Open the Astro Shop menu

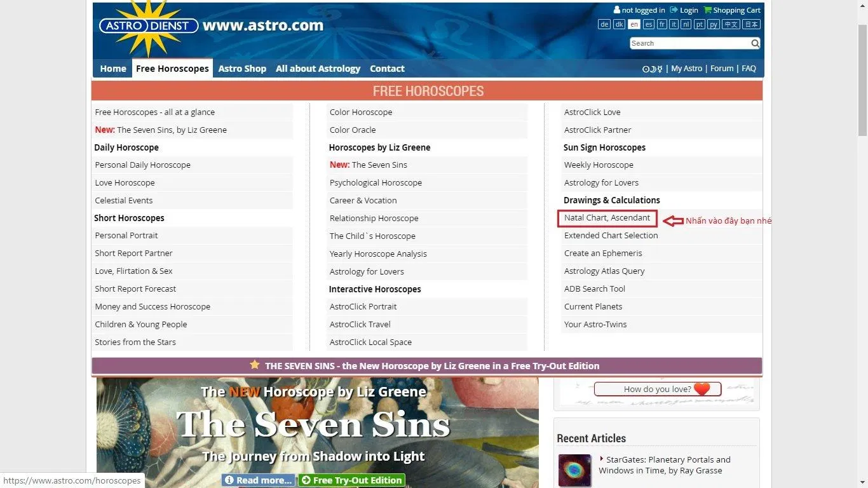[242, 69]
